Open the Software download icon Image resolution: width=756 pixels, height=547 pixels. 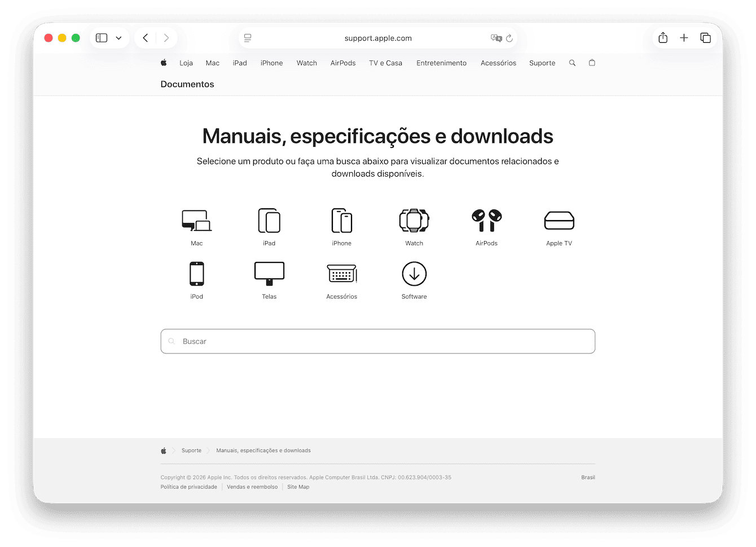[414, 274]
